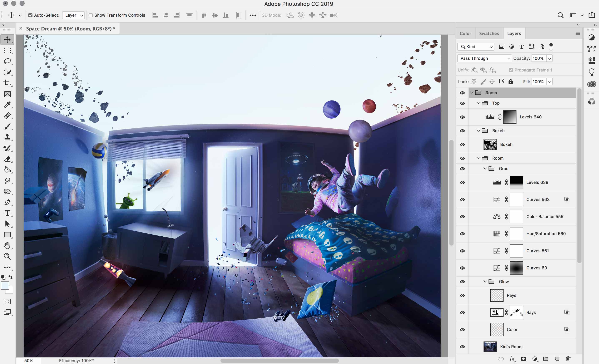Select the Move tool in toolbar

(8, 39)
